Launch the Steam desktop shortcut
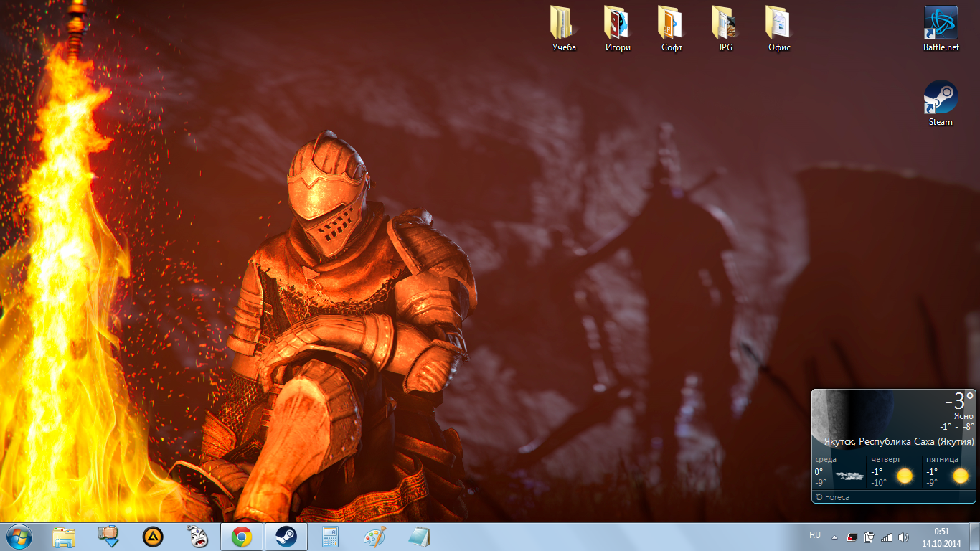This screenshot has height=551, width=980. click(x=941, y=103)
